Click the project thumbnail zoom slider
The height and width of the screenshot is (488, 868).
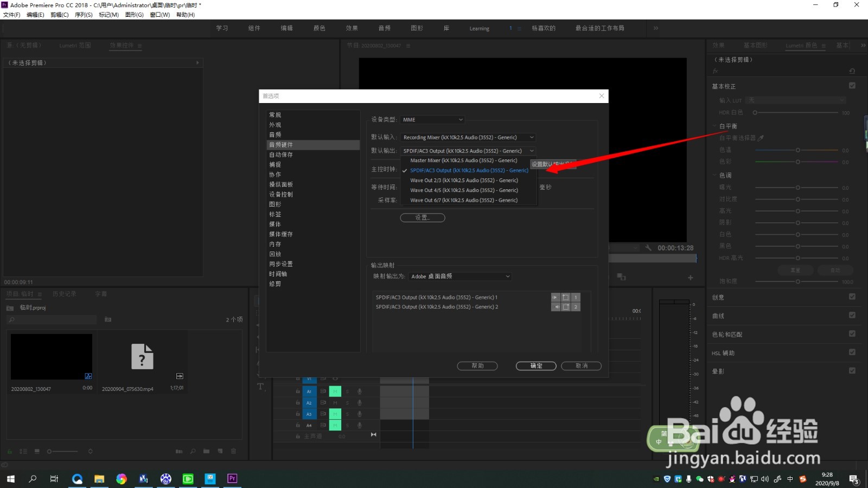pos(62,451)
